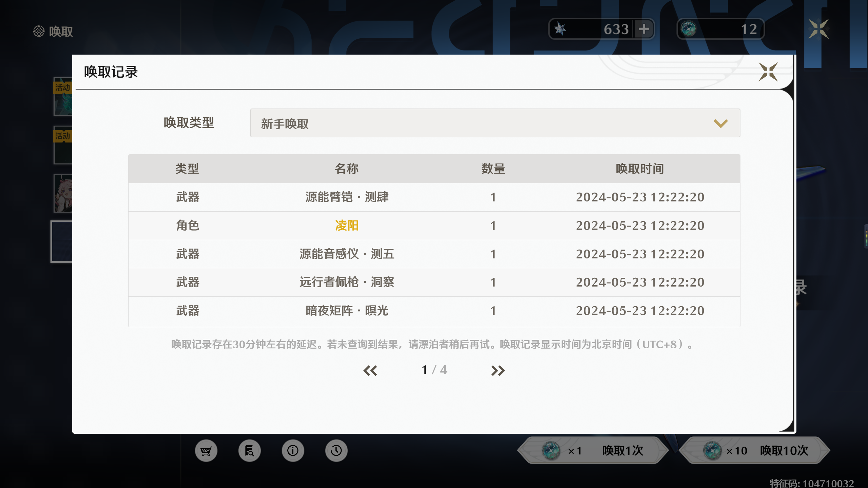Open the convene details document icon
Screen dimensions: 868x488
pyautogui.click(x=249, y=451)
